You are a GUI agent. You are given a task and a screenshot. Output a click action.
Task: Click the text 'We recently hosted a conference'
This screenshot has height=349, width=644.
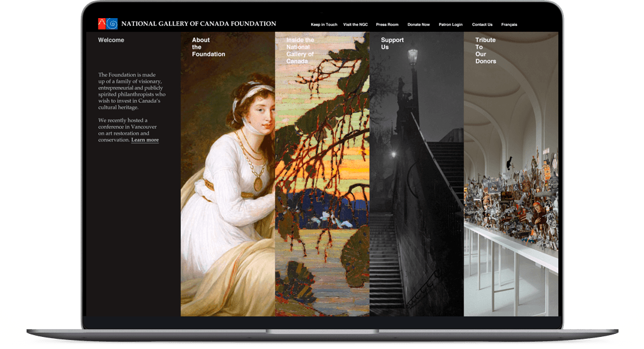(127, 123)
